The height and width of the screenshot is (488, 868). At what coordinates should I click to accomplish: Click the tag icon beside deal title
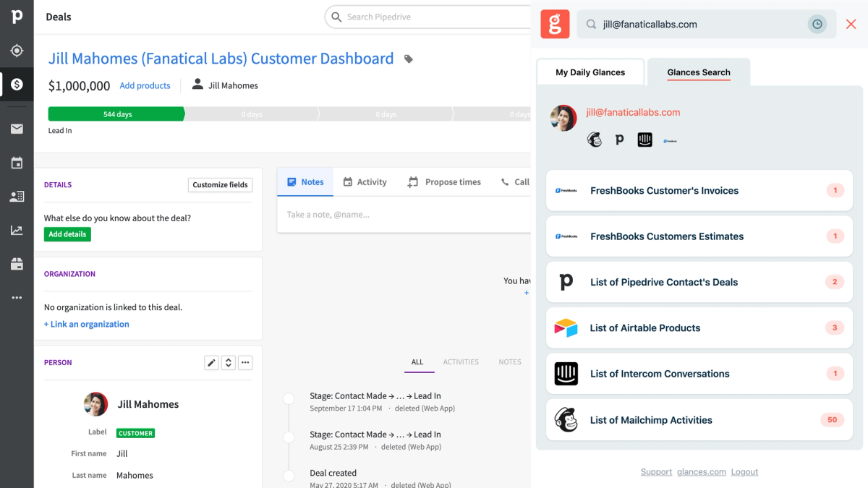[409, 59]
